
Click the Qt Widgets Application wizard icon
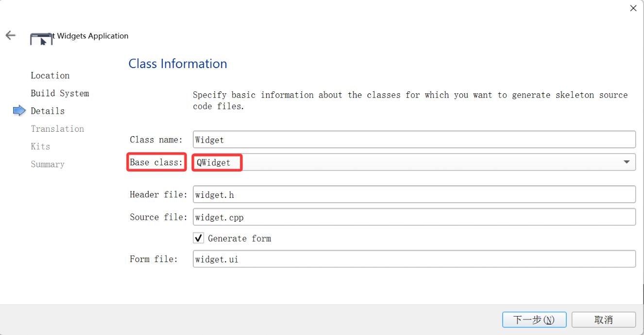tap(41, 39)
